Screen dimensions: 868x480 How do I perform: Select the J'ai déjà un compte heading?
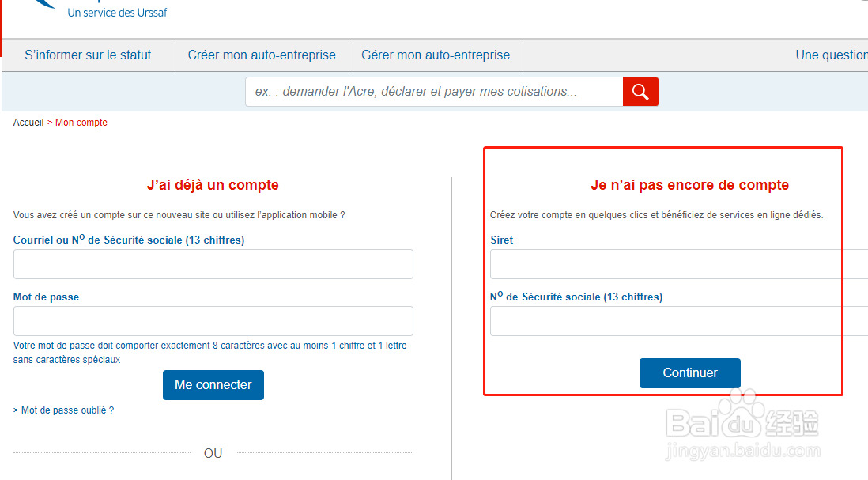(213, 185)
